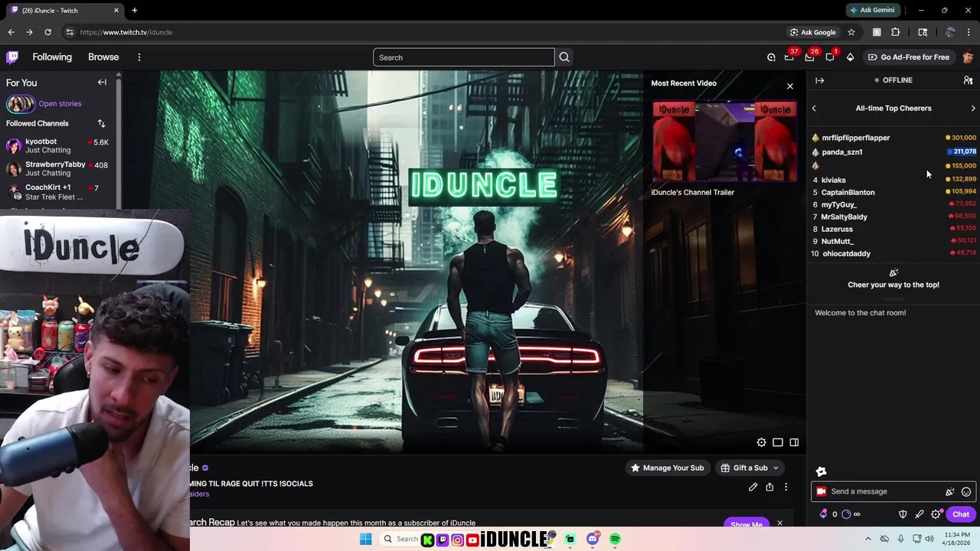The image size is (980, 551).
Task: Reload the page in the browser
Action: coord(47,32)
